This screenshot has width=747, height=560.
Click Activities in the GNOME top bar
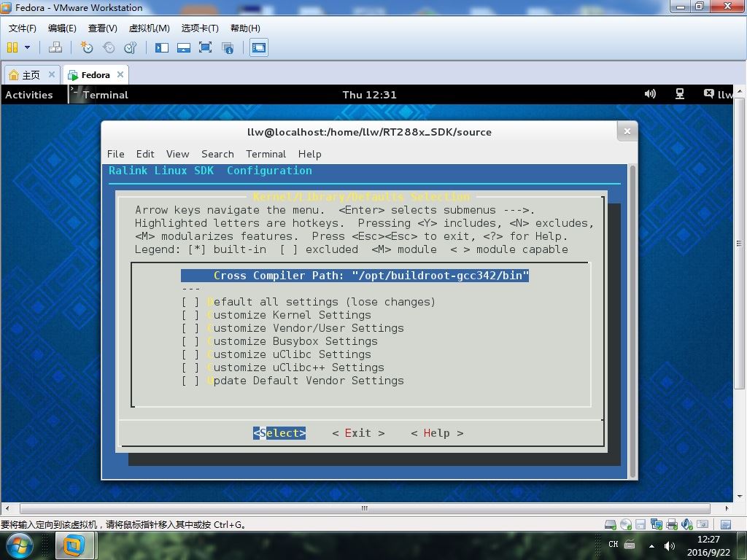click(29, 95)
